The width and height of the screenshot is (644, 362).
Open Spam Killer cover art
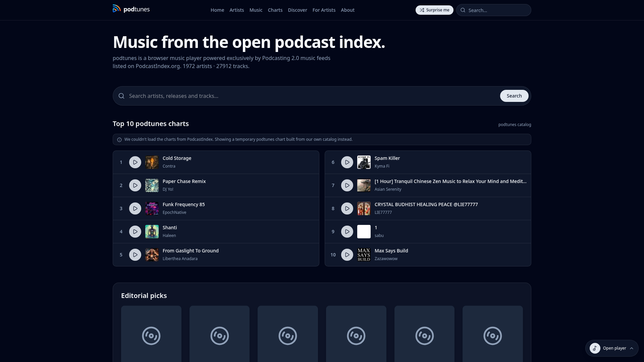point(364,162)
